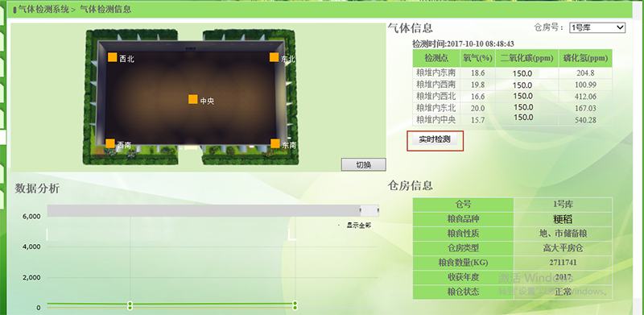Click the 切换 view button

tap(364, 164)
